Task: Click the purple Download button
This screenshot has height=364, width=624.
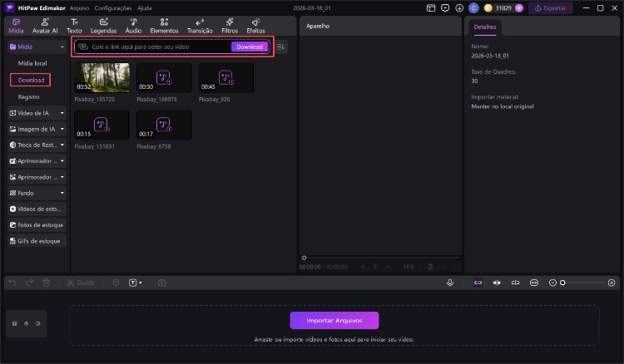Action: [x=250, y=47]
